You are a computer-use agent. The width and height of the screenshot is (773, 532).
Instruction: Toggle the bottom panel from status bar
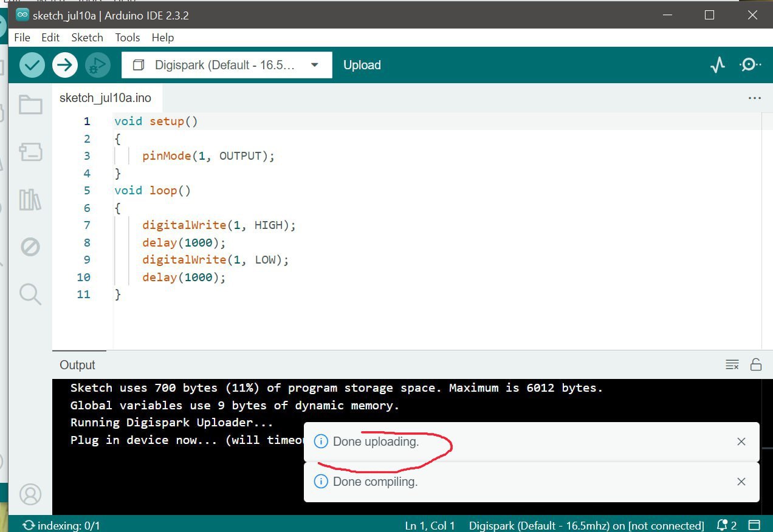(754, 525)
